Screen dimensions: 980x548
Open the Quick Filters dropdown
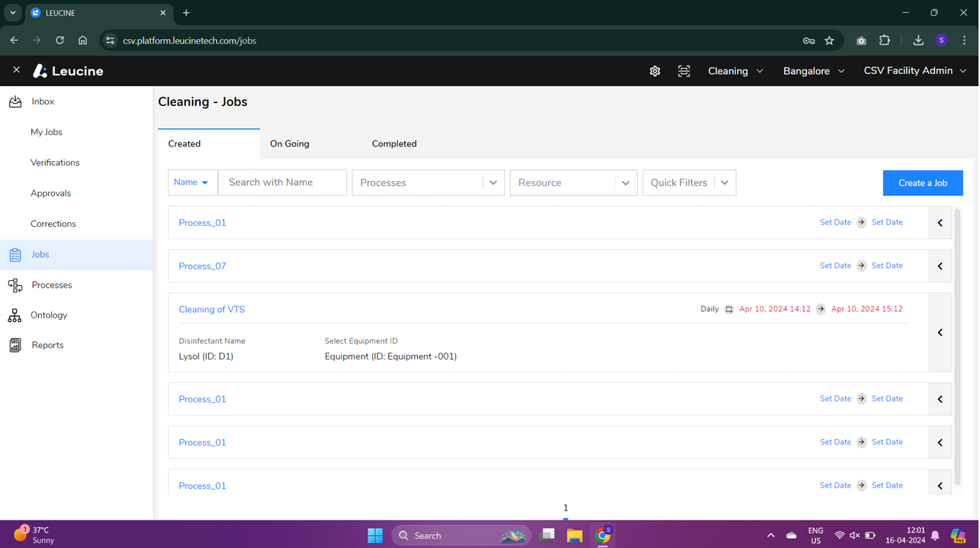[689, 183]
